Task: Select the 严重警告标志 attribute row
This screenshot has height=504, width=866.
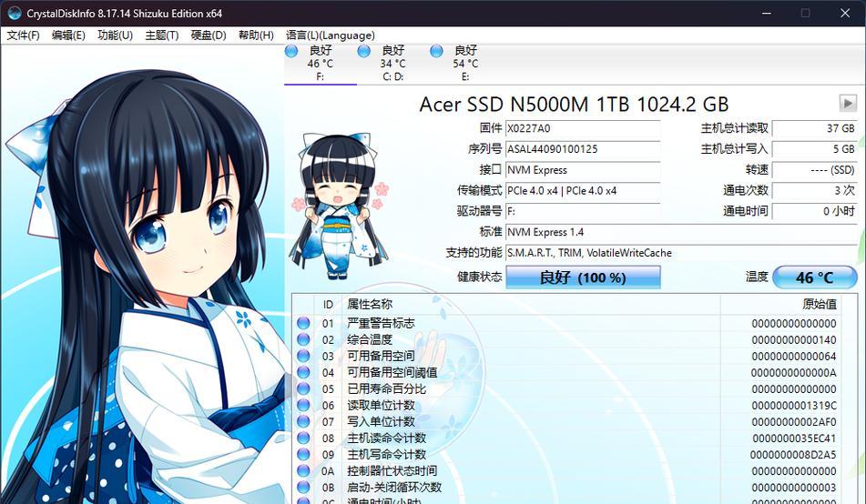Action: [x=566, y=323]
